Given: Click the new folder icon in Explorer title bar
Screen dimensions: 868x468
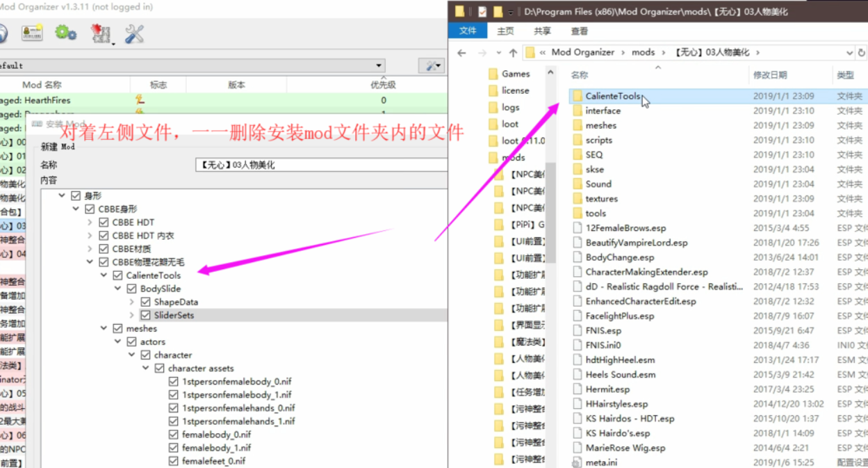Looking at the screenshot, I should tap(498, 11).
